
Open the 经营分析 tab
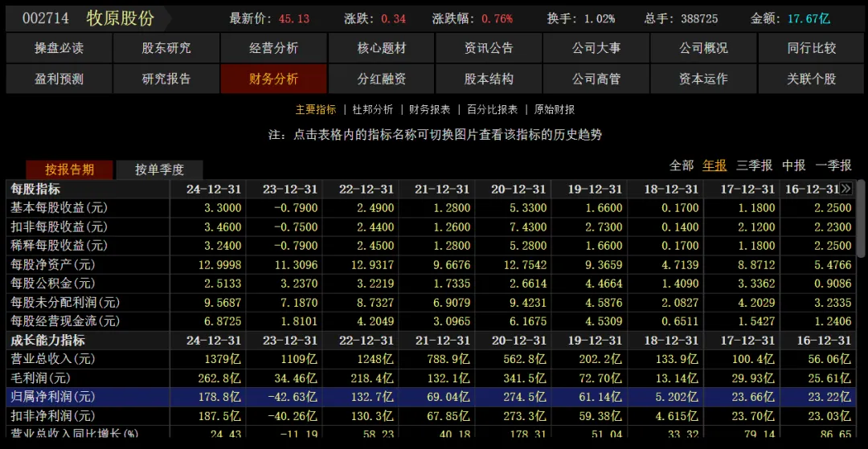point(274,48)
